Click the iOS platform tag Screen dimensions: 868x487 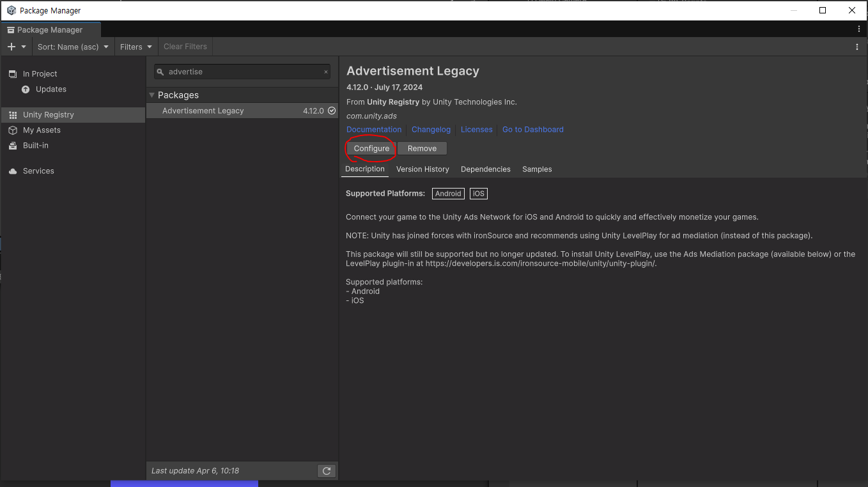click(x=479, y=194)
